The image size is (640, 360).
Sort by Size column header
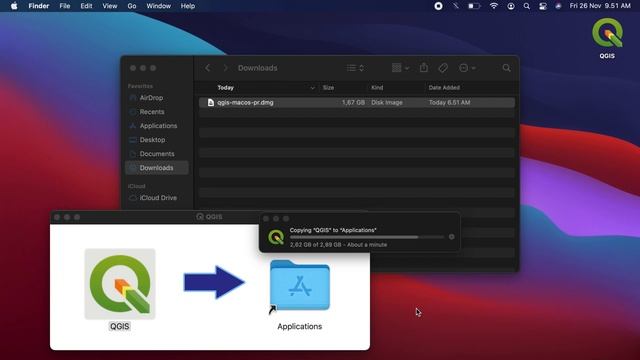click(328, 88)
